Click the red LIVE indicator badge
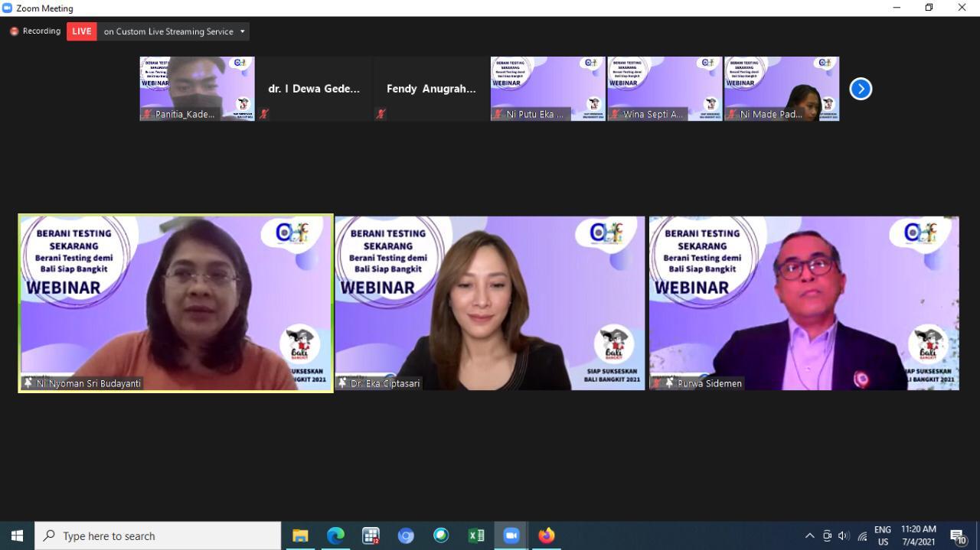 (82, 31)
